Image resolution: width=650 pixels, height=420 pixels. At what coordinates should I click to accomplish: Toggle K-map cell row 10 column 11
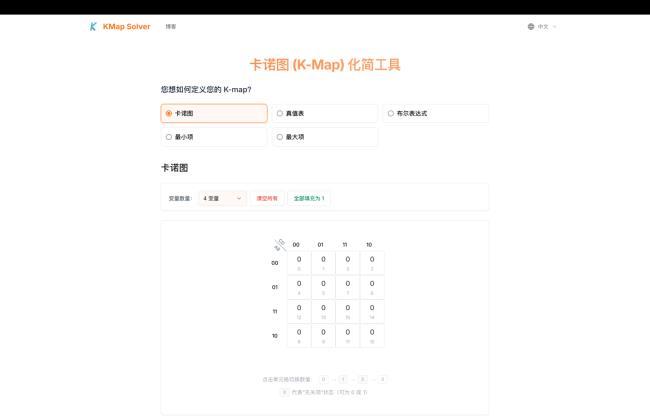coord(348,336)
